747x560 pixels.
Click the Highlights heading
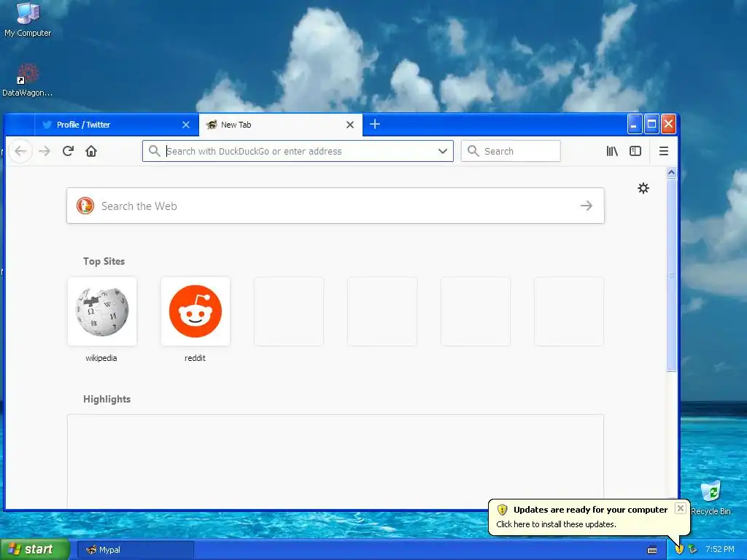[x=107, y=399]
